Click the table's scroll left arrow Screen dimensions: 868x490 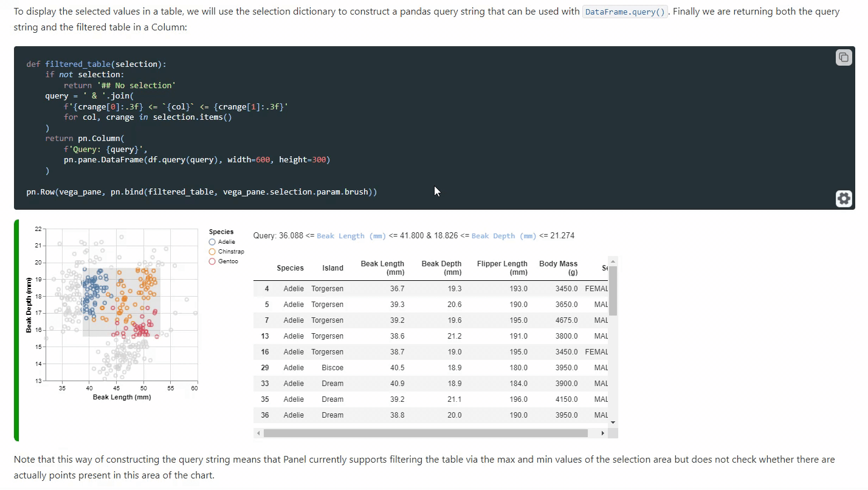point(258,433)
